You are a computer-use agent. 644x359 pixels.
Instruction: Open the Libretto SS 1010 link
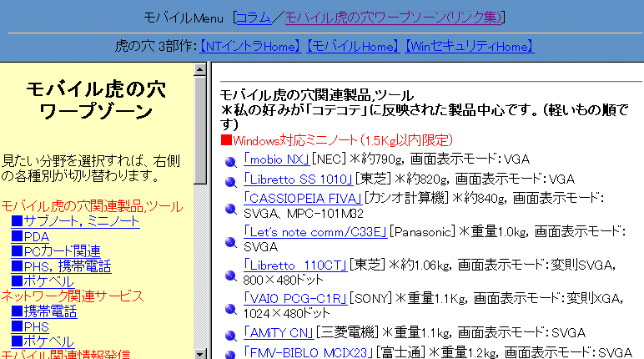(298, 179)
